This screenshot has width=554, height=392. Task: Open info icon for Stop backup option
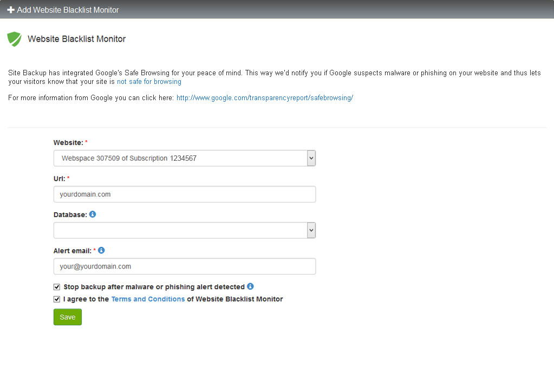(x=250, y=286)
